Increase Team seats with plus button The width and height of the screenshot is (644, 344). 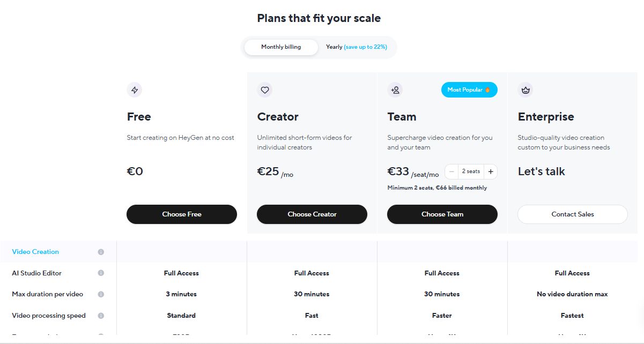coord(491,171)
